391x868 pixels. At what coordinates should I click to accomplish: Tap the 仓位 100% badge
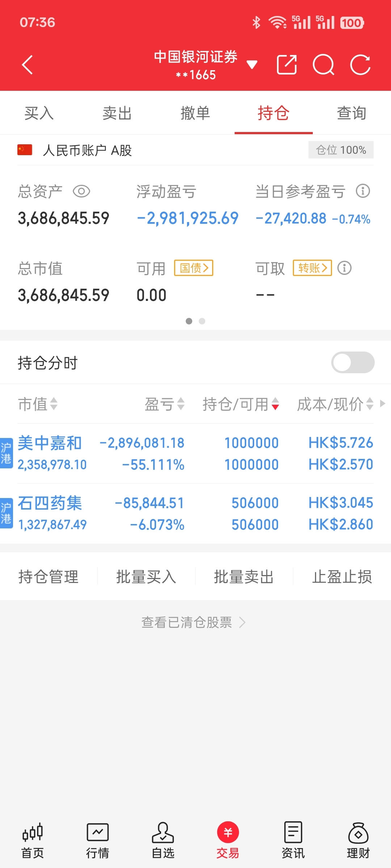341,150
